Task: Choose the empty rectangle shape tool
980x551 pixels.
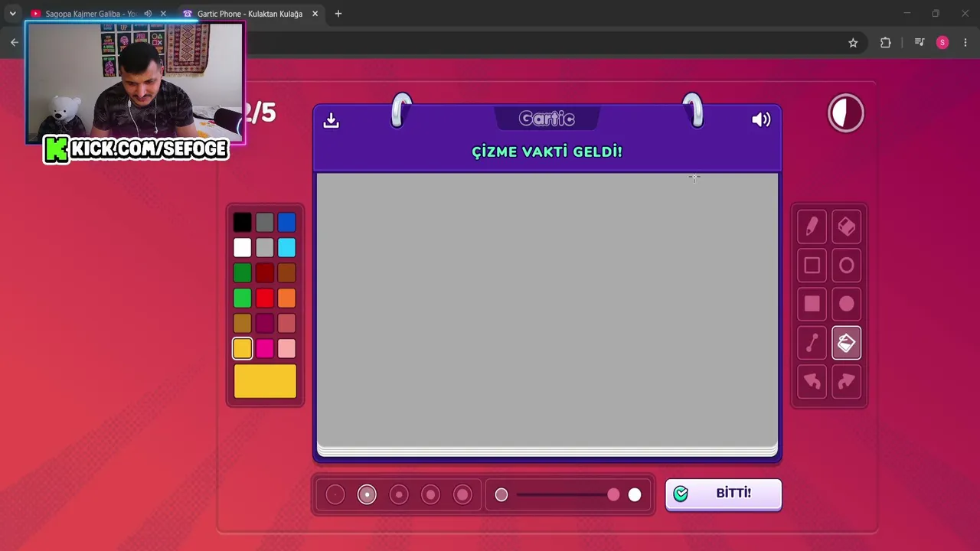Action: click(812, 266)
